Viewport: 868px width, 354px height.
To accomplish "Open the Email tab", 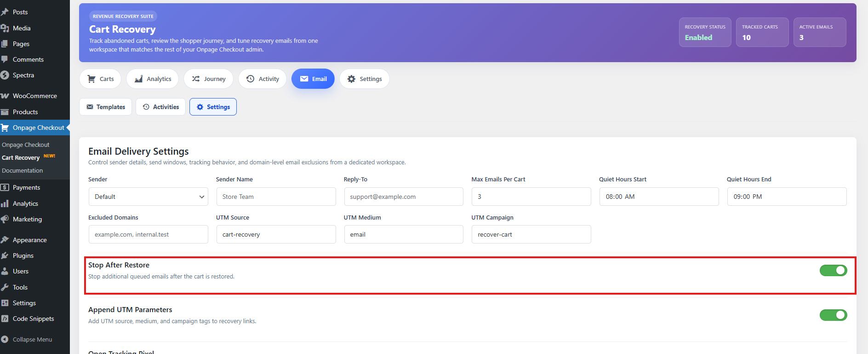I will [313, 79].
